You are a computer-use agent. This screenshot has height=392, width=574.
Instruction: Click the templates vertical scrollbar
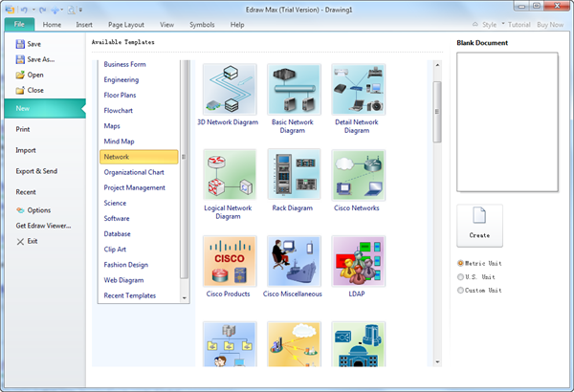coord(438,110)
